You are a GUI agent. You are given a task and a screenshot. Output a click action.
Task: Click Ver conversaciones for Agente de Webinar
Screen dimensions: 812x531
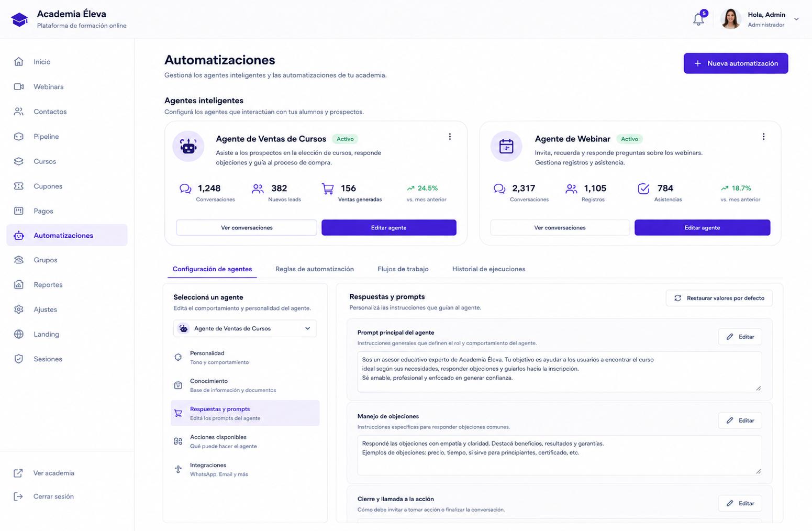(560, 228)
